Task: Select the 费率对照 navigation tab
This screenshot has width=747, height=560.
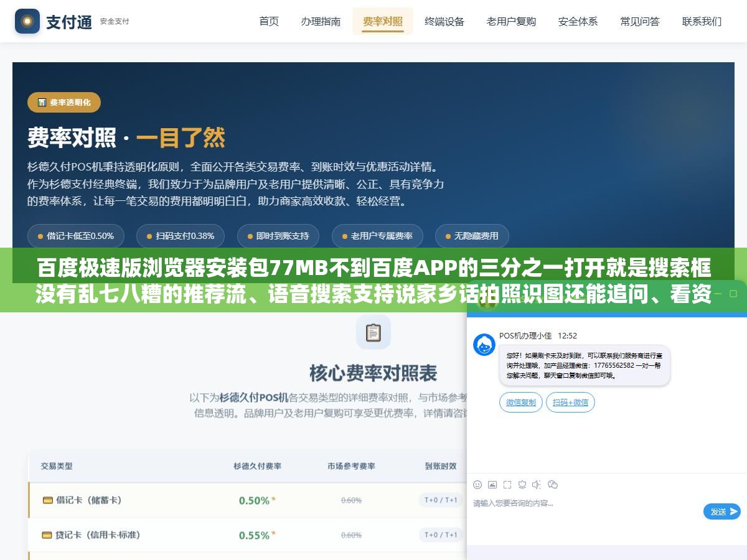Action: pyautogui.click(x=383, y=21)
